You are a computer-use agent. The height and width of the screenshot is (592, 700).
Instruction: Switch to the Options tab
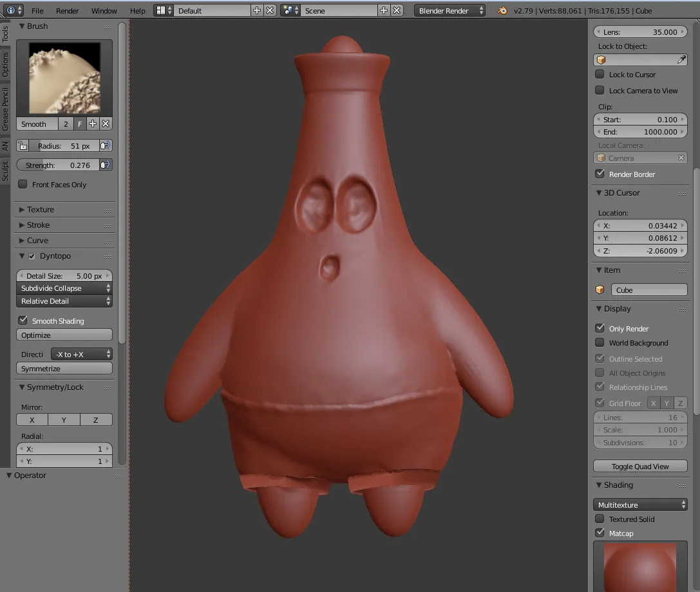[x=5, y=65]
